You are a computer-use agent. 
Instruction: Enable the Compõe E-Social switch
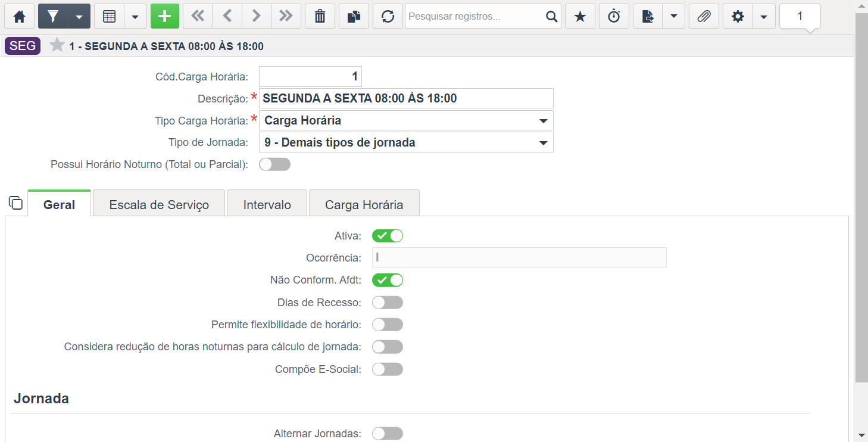click(x=388, y=369)
